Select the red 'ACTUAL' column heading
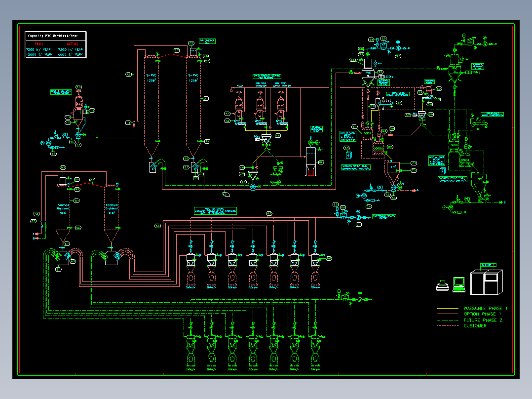Viewport: 532px width, 399px height. (72, 44)
